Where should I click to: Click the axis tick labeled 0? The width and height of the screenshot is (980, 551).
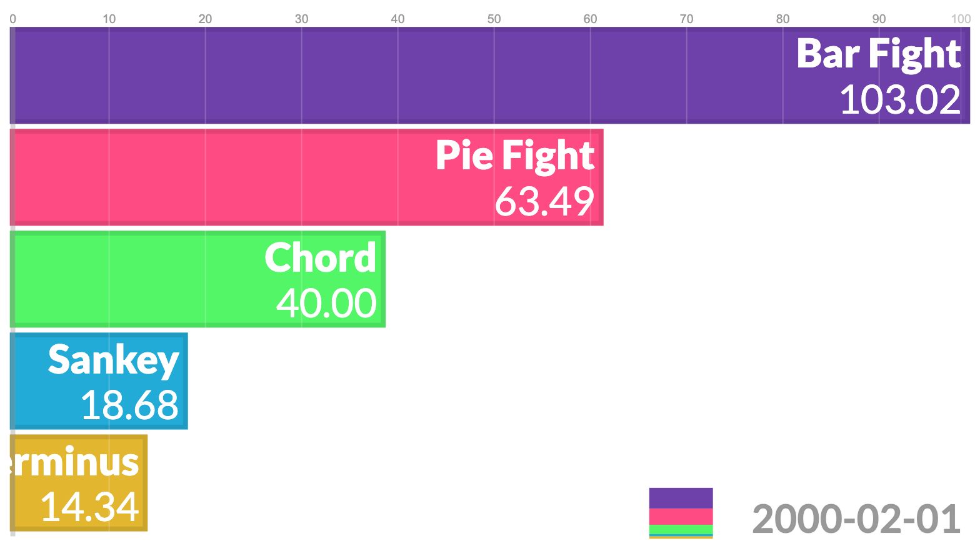click(x=13, y=19)
